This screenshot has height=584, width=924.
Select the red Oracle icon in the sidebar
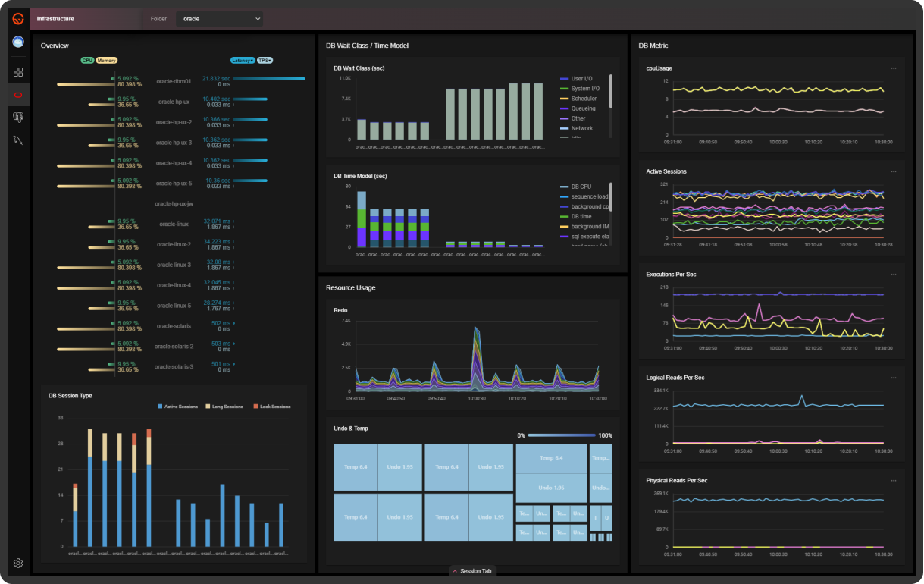pyautogui.click(x=18, y=95)
